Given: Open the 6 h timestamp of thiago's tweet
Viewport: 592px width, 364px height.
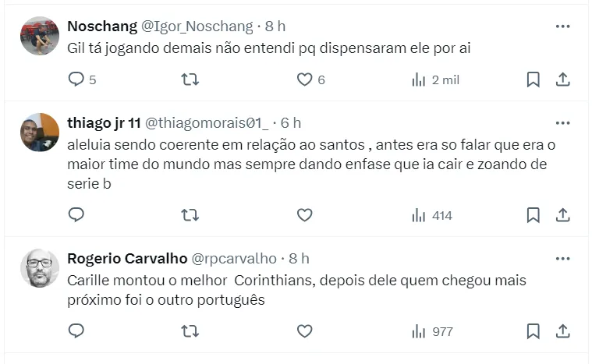Looking at the screenshot, I should [x=291, y=123].
